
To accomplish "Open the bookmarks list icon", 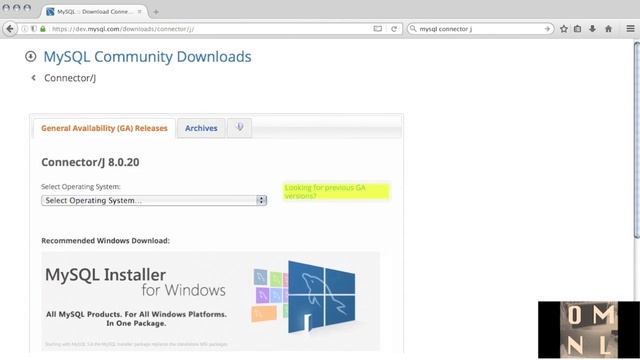I will point(578,29).
